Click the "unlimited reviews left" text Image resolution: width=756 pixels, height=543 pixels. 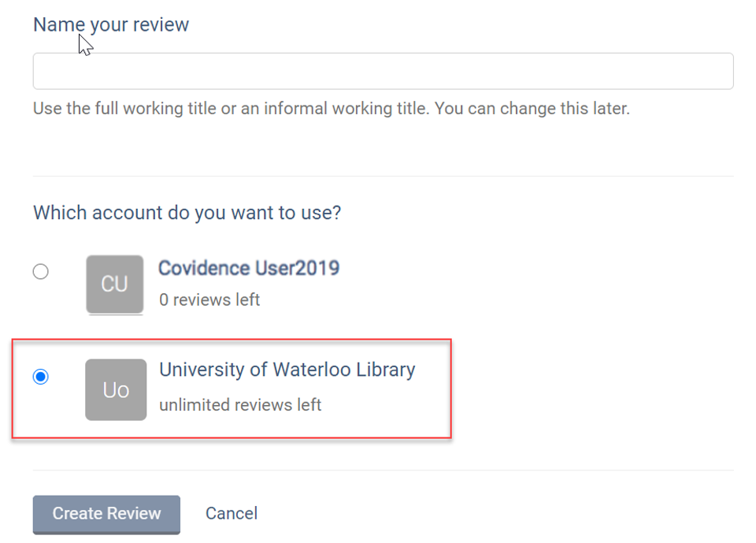pos(240,405)
